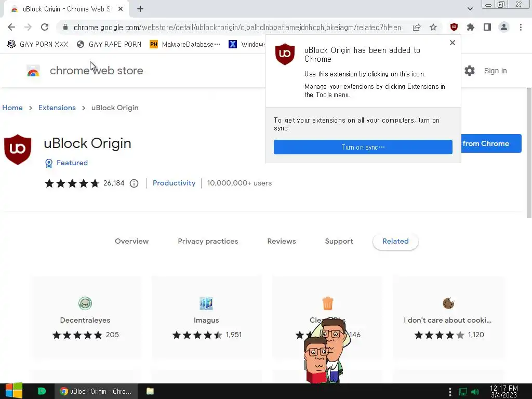Image resolution: width=532 pixels, height=399 pixels.
Task: Click Sign in
Action: 495,71
